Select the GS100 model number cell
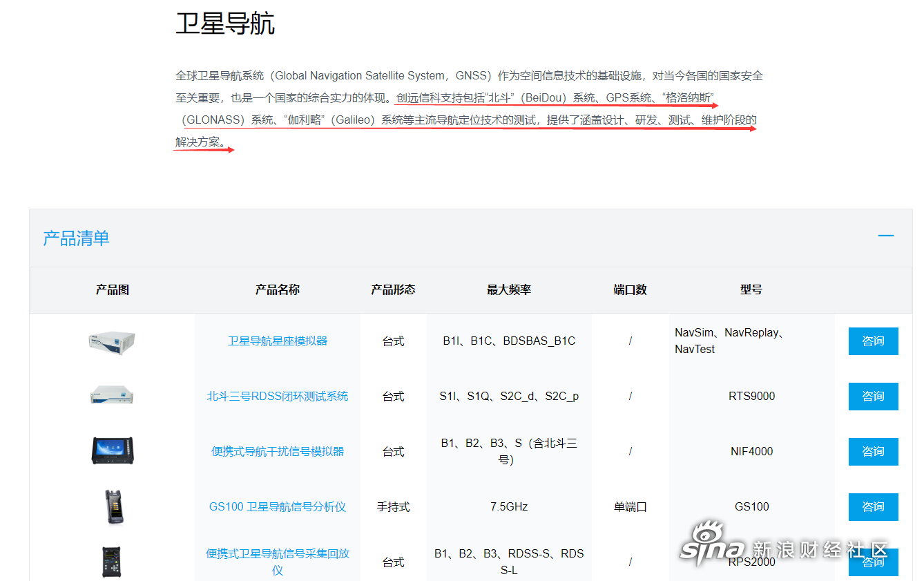Viewport: 924px width, 581px height. [x=751, y=507]
